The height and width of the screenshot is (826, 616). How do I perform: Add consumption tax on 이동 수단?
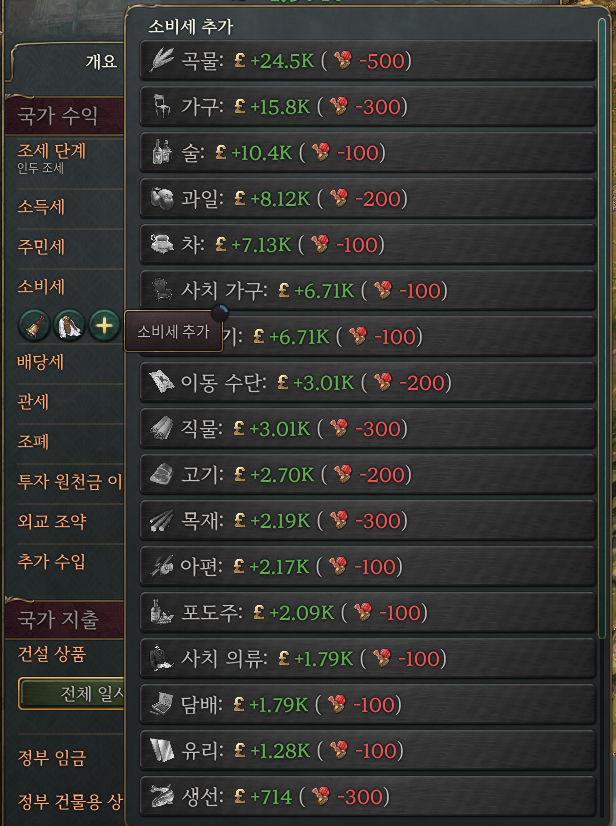click(x=368, y=382)
